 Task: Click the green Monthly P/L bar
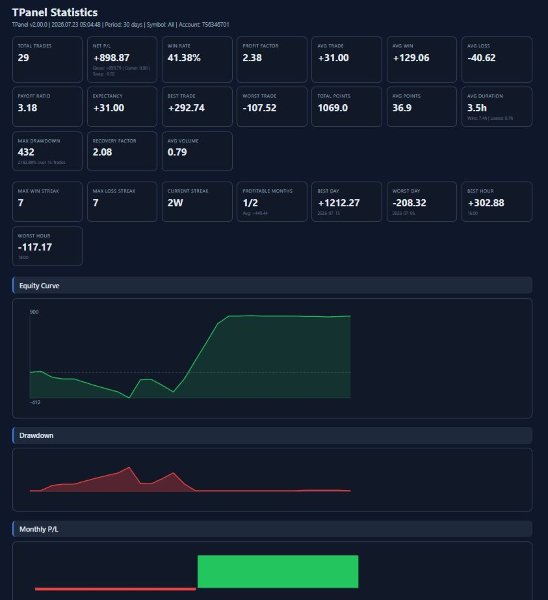tap(278, 572)
